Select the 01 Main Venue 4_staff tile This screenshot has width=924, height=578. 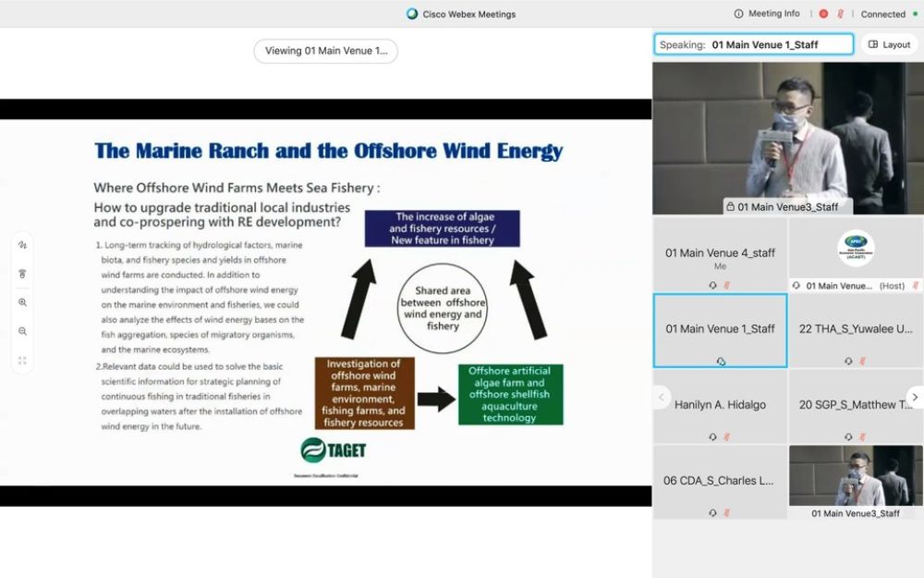[720, 254]
